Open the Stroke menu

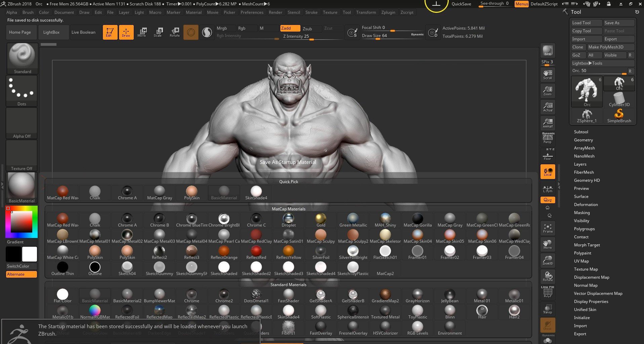coord(311,12)
